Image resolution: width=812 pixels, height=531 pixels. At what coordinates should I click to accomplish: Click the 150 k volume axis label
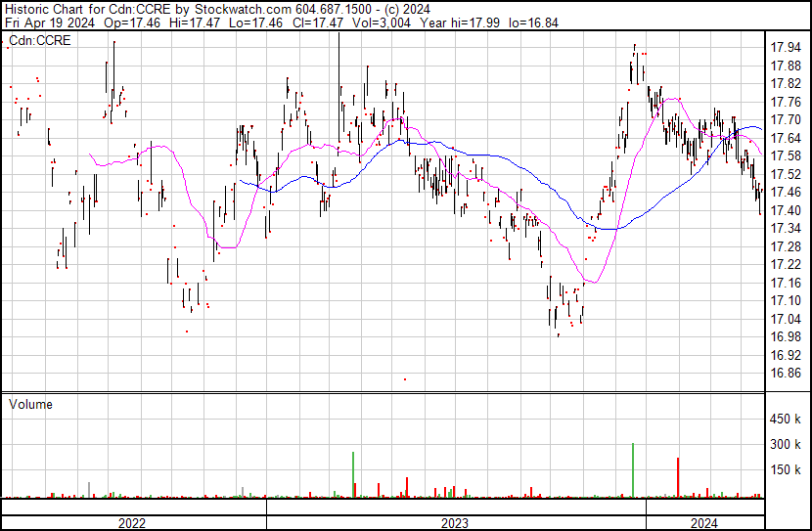[x=787, y=470]
